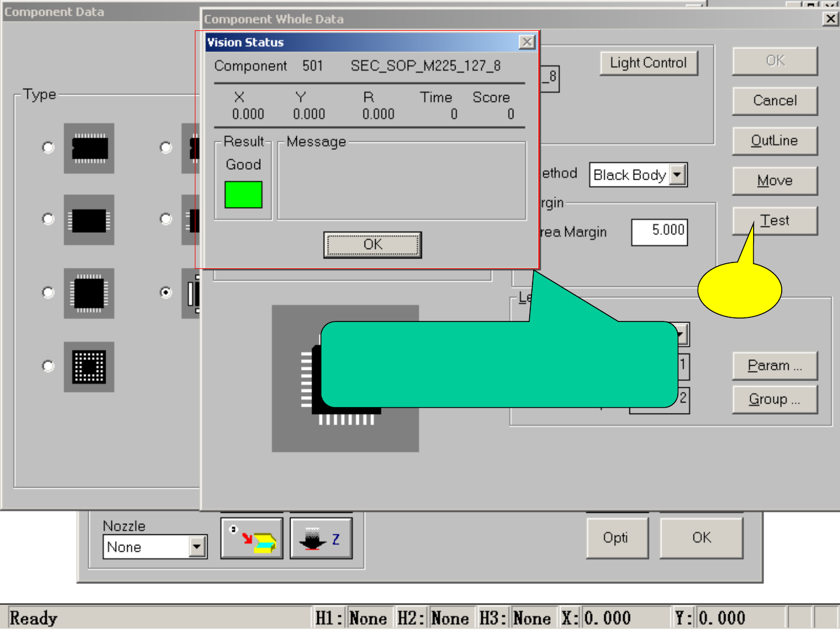Image resolution: width=840 pixels, height=630 pixels.
Task: Click the nozzle pick-up icon with red arrow
Action: click(x=252, y=538)
